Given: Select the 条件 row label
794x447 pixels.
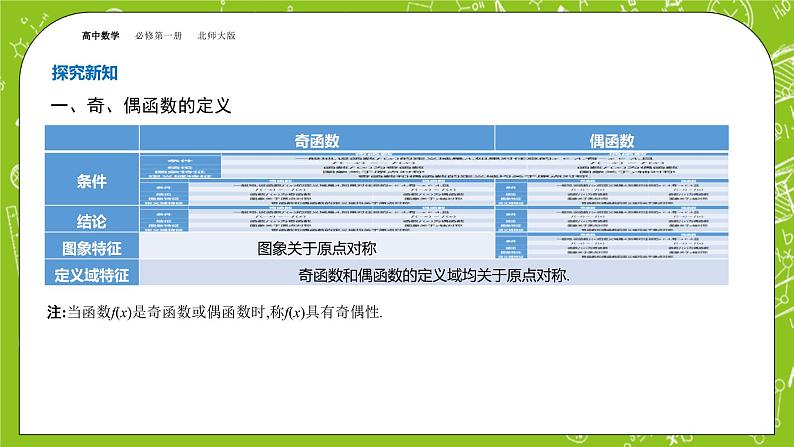Looking at the screenshot, I should click(92, 181).
